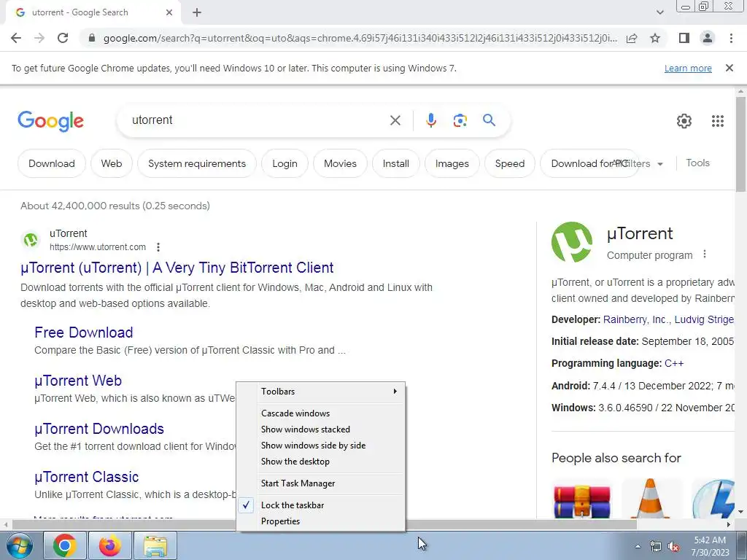747x560 pixels.
Task: Follow the Rainberry, Inc. developer link
Action: [x=635, y=319]
